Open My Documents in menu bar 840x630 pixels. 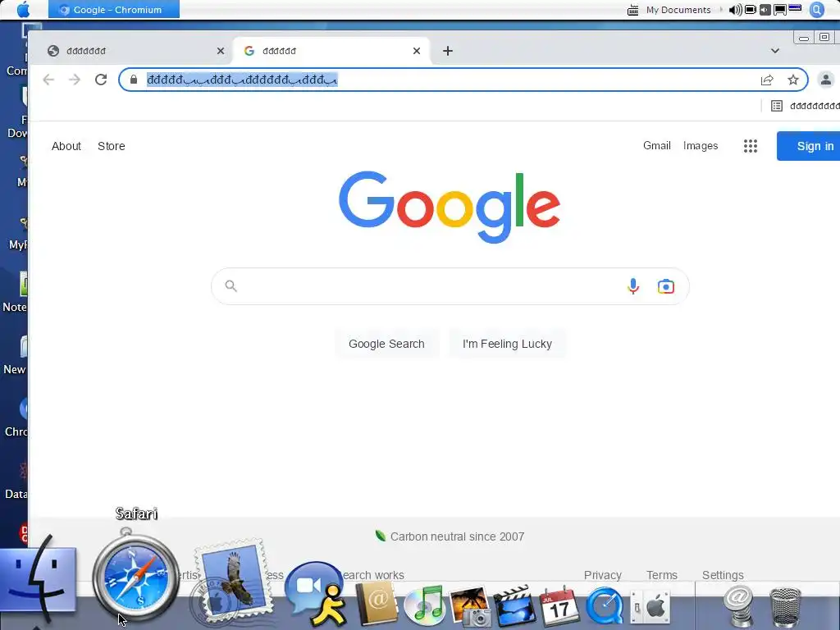point(678,10)
